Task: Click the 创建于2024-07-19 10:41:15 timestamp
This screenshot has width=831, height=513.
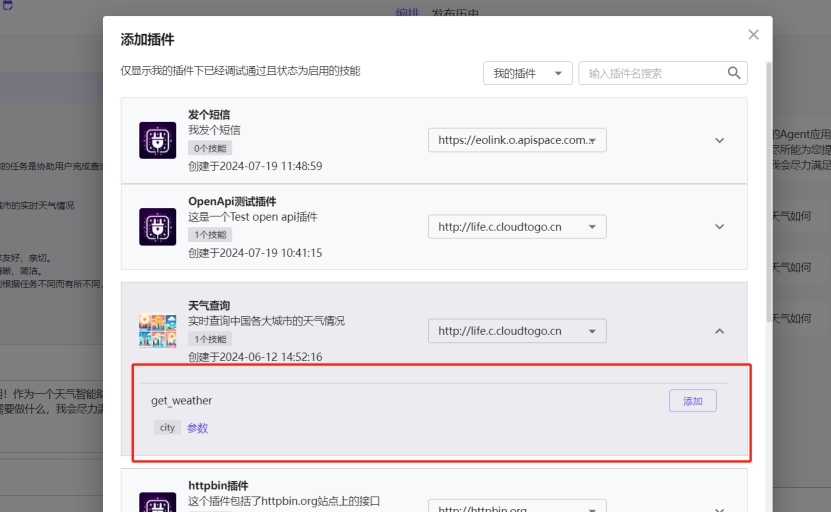Action: [x=255, y=253]
